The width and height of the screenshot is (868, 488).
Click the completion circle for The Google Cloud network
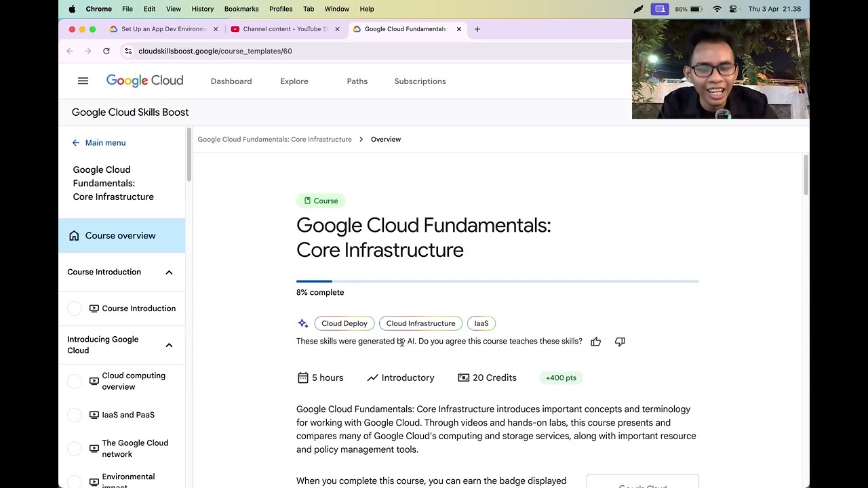[75, 449]
